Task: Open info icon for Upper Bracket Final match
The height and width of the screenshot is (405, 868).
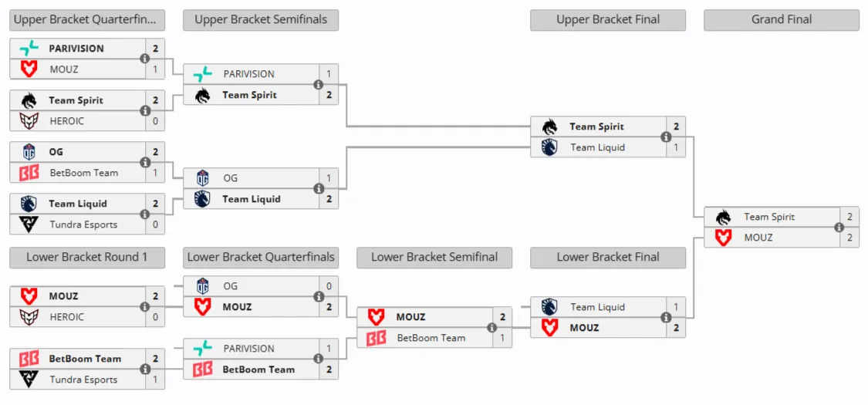Action: [666, 137]
